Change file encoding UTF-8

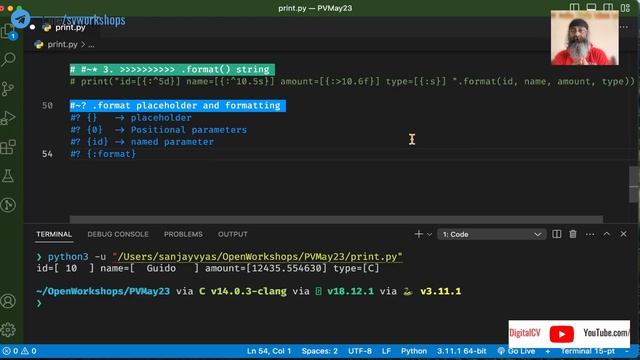coord(360,351)
